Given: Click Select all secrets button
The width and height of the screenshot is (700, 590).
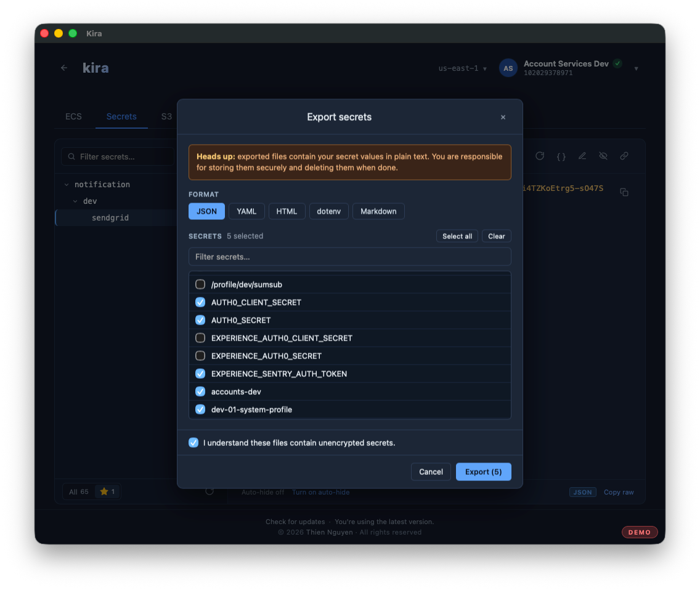Looking at the screenshot, I should pyautogui.click(x=457, y=236).
